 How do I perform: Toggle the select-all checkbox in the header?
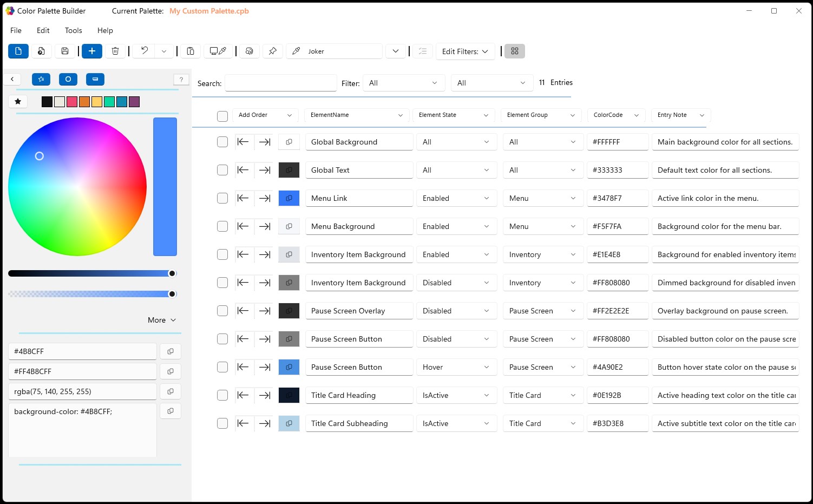[222, 116]
